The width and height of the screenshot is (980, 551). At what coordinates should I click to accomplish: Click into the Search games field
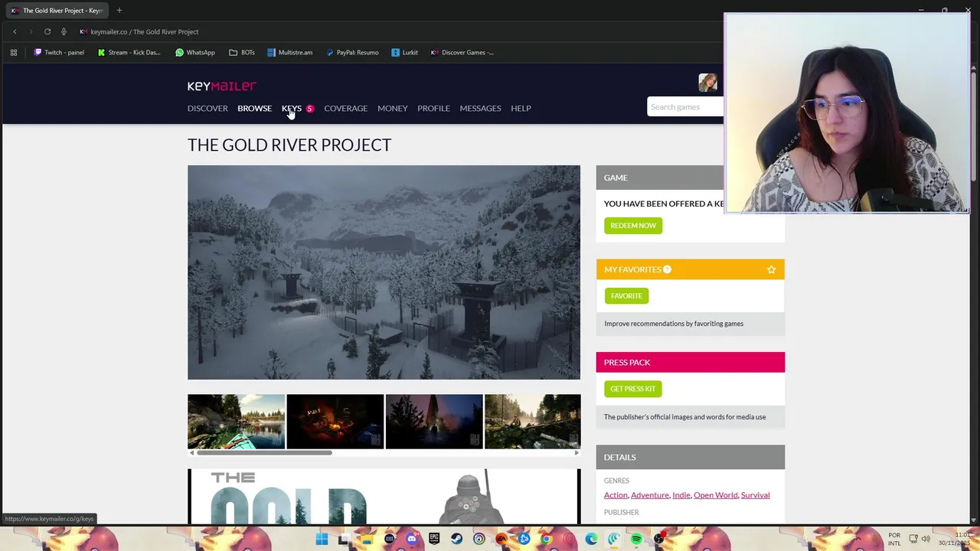pos(685,107)
